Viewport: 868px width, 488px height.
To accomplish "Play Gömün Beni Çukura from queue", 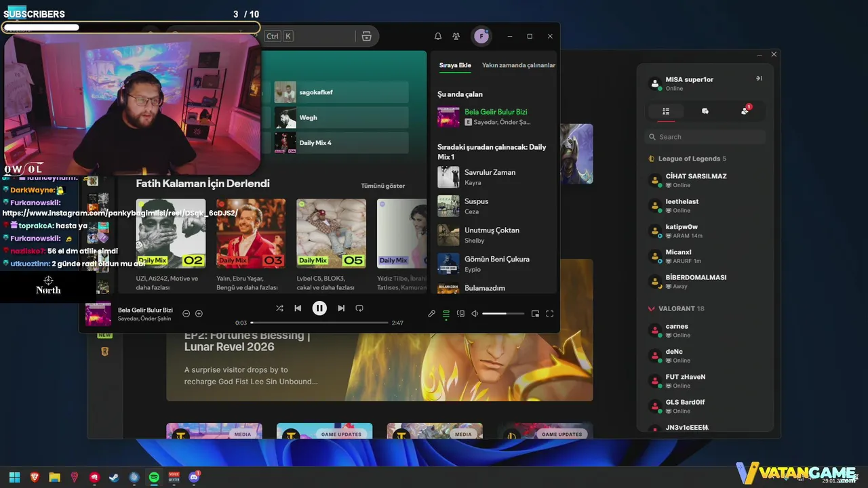I will click(494, 264).
